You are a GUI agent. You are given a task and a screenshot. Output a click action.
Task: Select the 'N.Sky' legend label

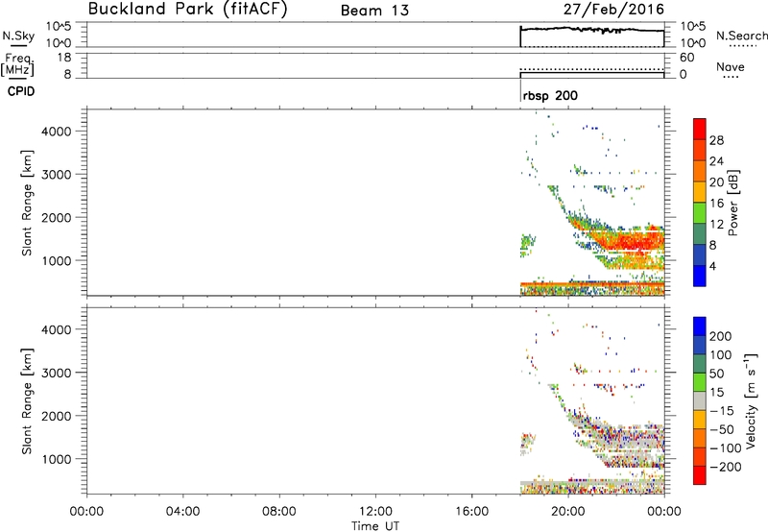(x=18, y=36)
